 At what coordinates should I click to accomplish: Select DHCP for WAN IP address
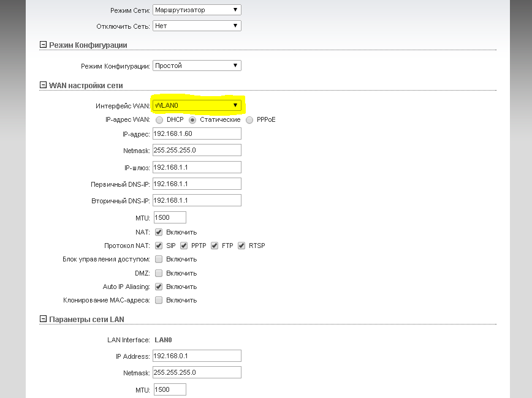(159, 120)
